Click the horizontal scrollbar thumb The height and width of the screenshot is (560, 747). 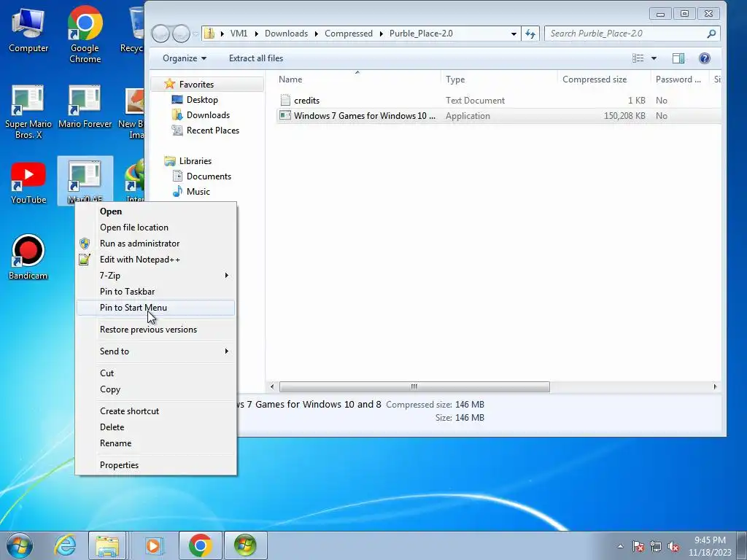coord(414,386)
